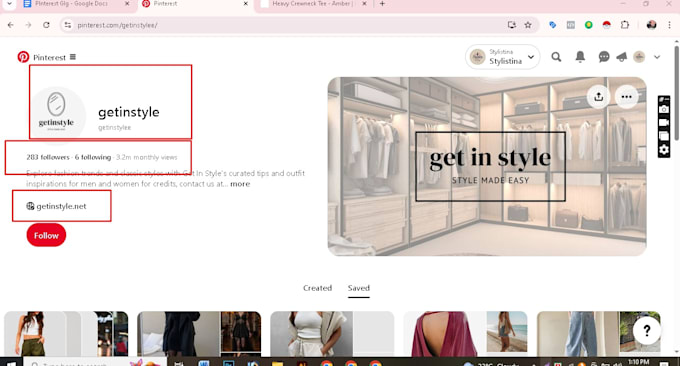
Task: Select the Saved tab
Action: click(359, 288)
